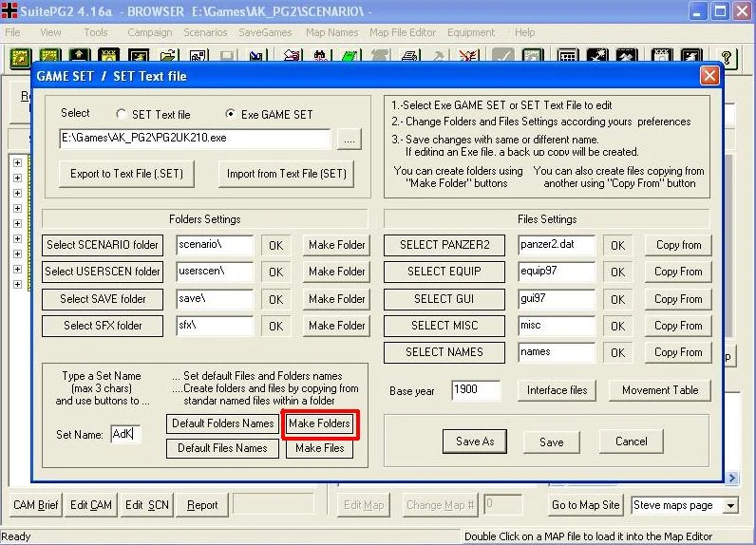Click the Default Folders Names button
Screen dimensions: 756x545
coord(223,423)
